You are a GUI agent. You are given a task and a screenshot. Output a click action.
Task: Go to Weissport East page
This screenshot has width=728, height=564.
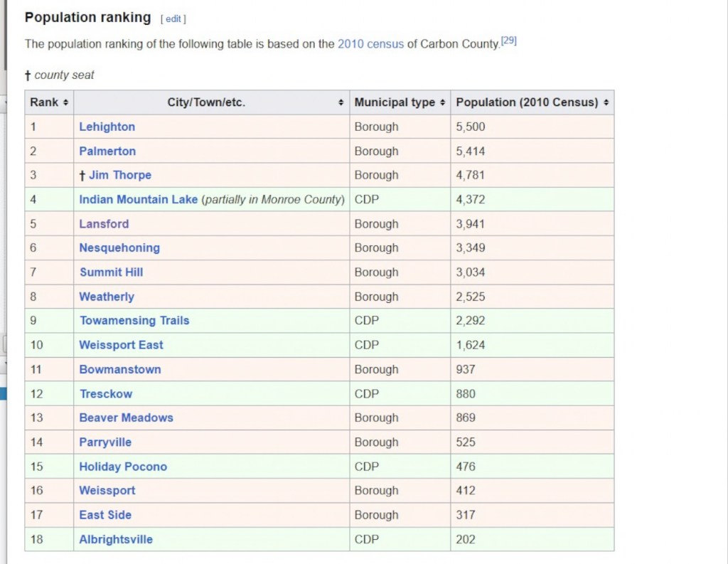click(x=121, y=345)
